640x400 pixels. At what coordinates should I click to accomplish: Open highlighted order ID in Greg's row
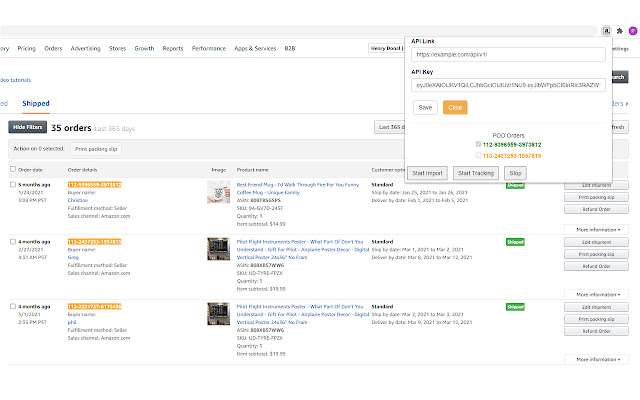95,242
